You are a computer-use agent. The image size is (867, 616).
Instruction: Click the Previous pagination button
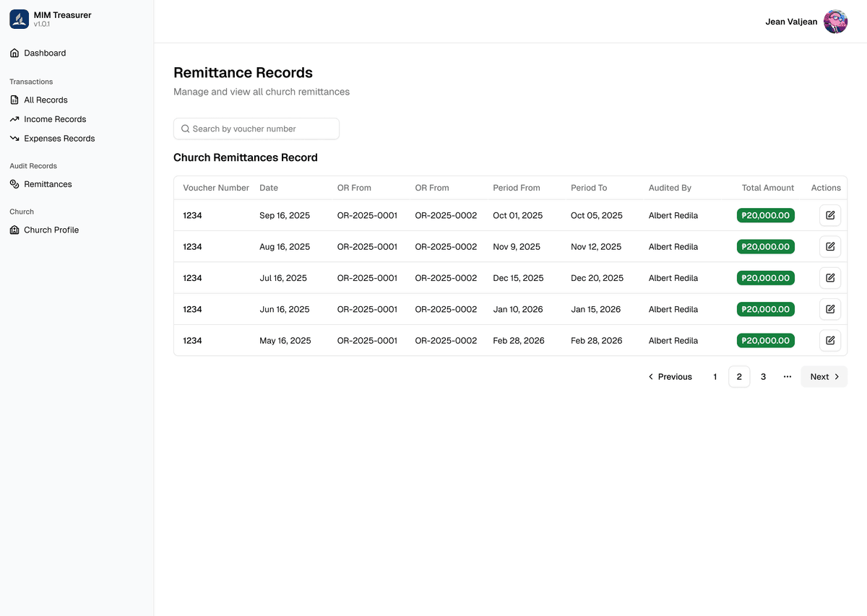pyautogui.click(x=670, y=376)
